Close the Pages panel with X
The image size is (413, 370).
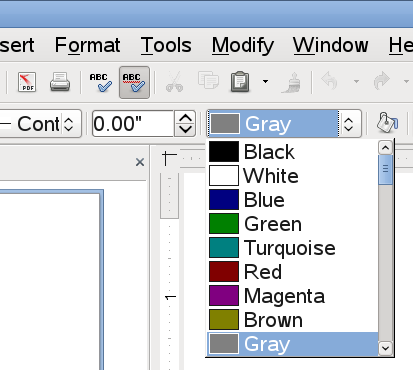140,162
